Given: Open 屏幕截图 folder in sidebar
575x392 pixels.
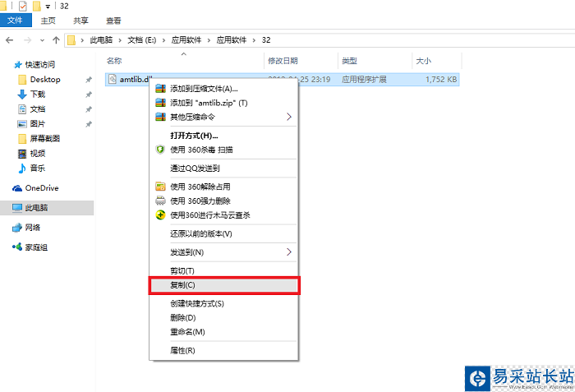Looking at the screenshot, I should (x=44, y=138).
